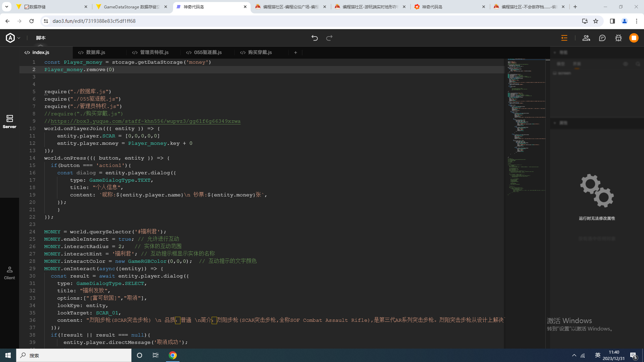The width and height of the screenshot is (644, 362).
Task: Click the GameDialogType.SELECT code text
Action: click(x=110, y=283)
